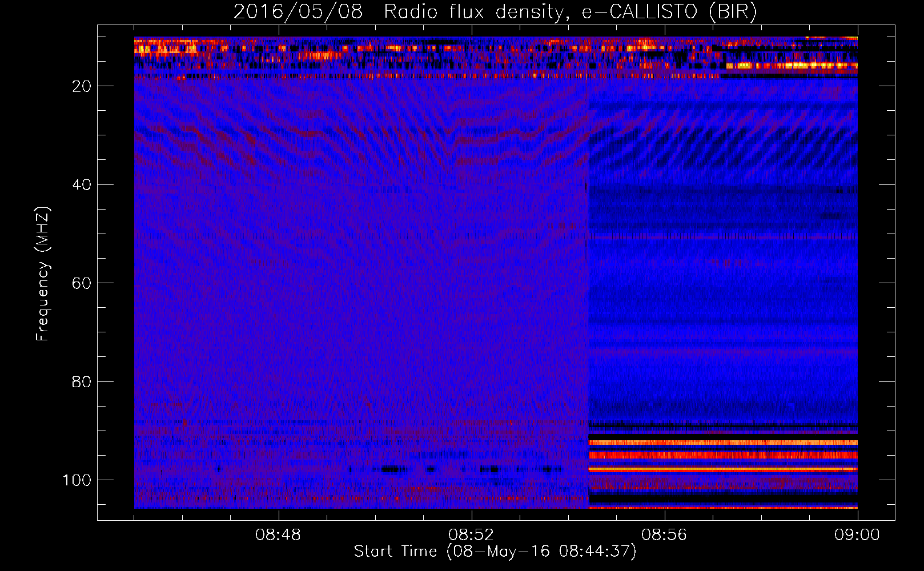
Task: Click the 09:00 time tick label
Action: [857, 535]
